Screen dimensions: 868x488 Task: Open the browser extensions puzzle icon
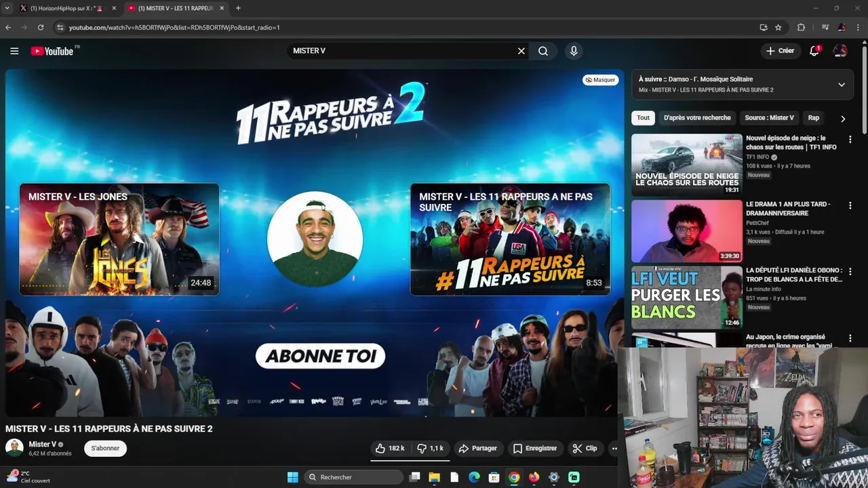click(x=801, y=27)
